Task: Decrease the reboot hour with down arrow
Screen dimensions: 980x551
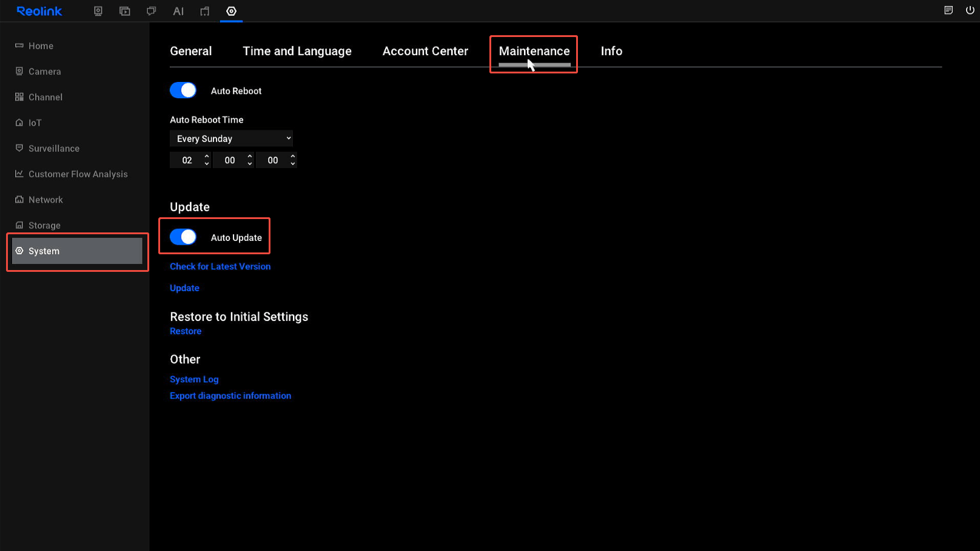Action: 207,164
